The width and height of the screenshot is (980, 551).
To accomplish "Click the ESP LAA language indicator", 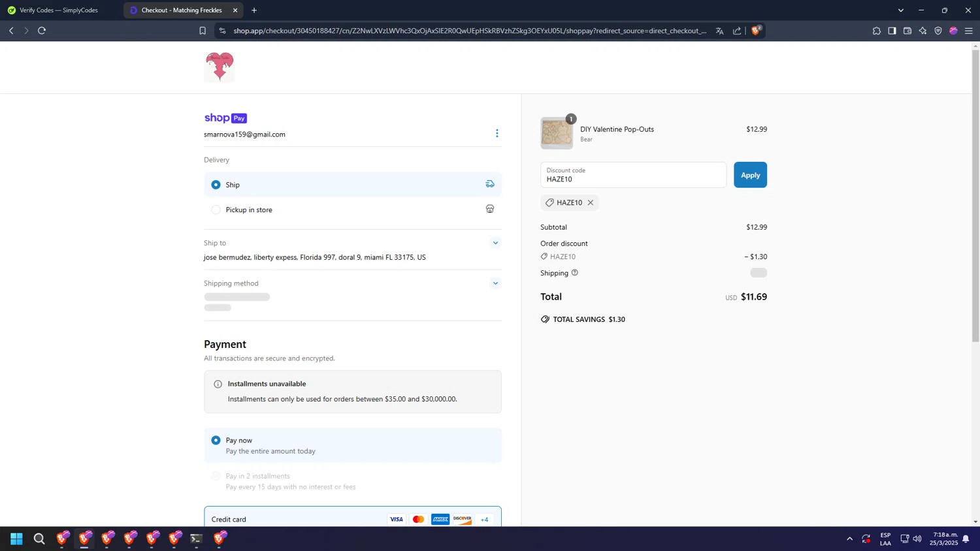I will point(886,539).
